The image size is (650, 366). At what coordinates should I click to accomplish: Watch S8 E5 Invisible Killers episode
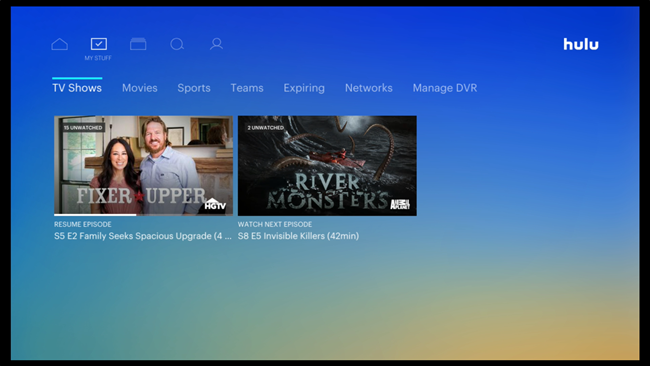[x=298, y=236]
